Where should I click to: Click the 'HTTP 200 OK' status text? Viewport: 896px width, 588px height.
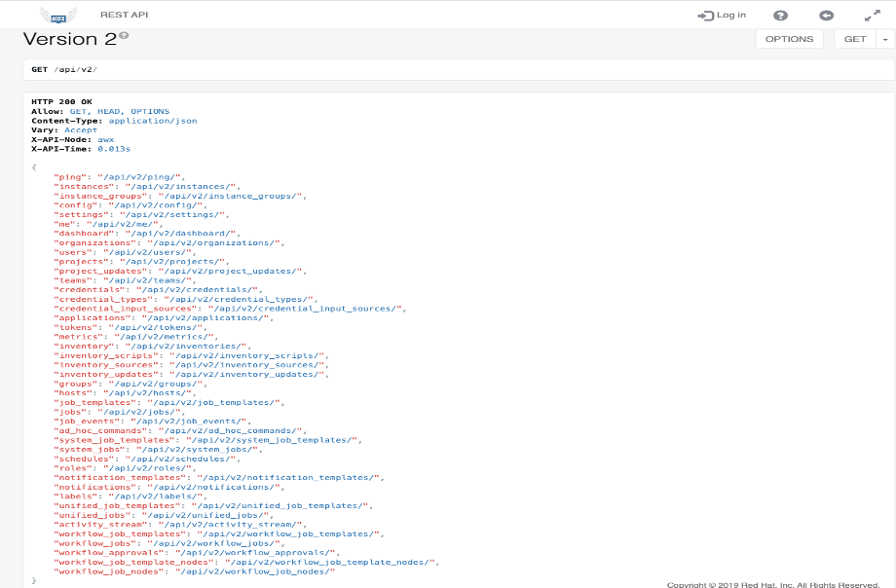61,101
